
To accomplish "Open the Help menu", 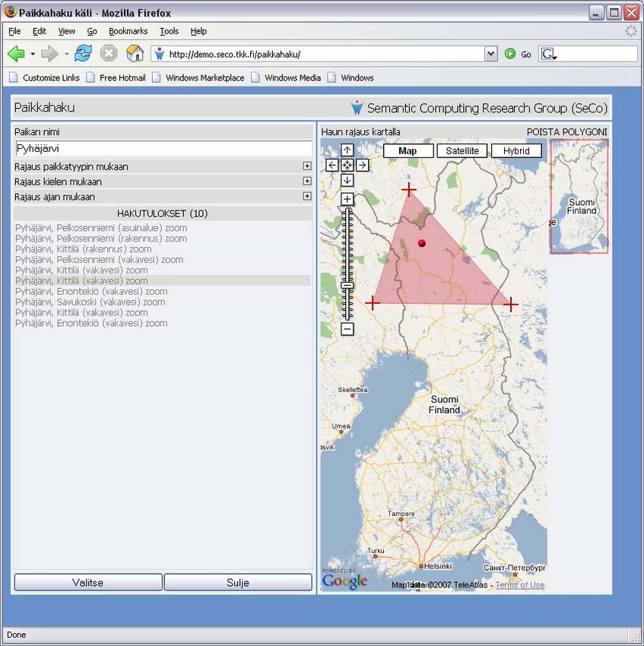I will (x=198, y=31).
